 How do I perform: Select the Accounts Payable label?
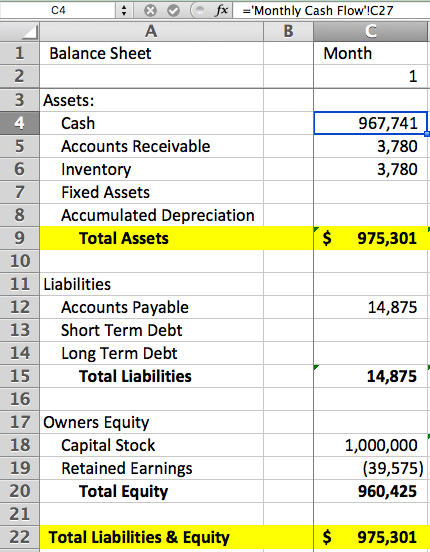click(x=151, y=307)
